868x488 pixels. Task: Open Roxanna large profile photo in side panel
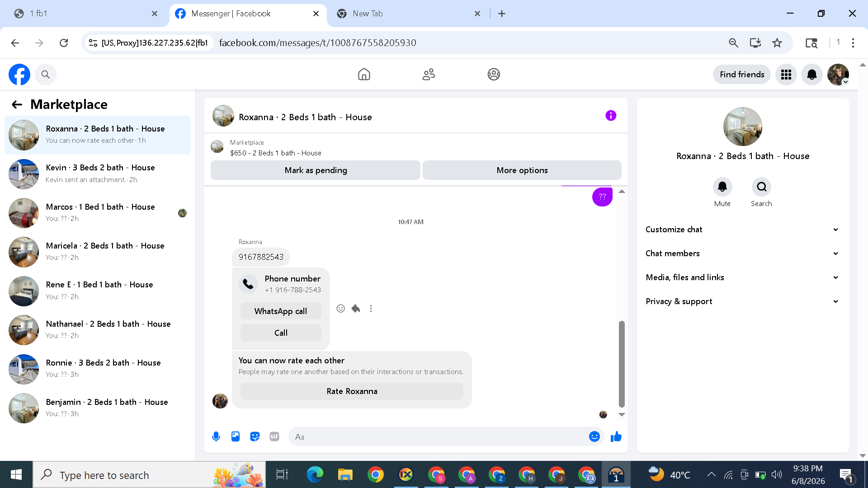coord(742,127)
